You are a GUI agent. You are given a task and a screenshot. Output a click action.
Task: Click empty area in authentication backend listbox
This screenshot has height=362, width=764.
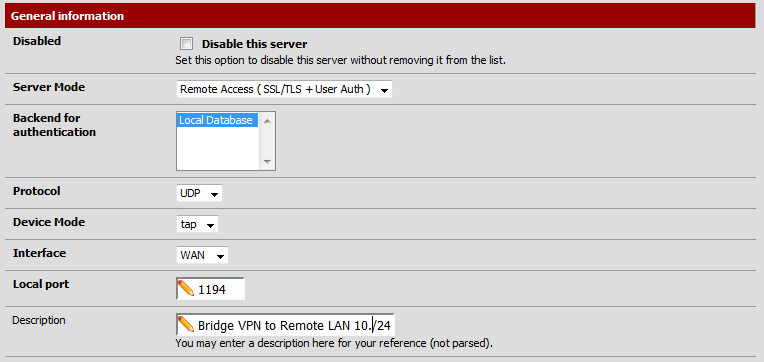tap(217, 149)
